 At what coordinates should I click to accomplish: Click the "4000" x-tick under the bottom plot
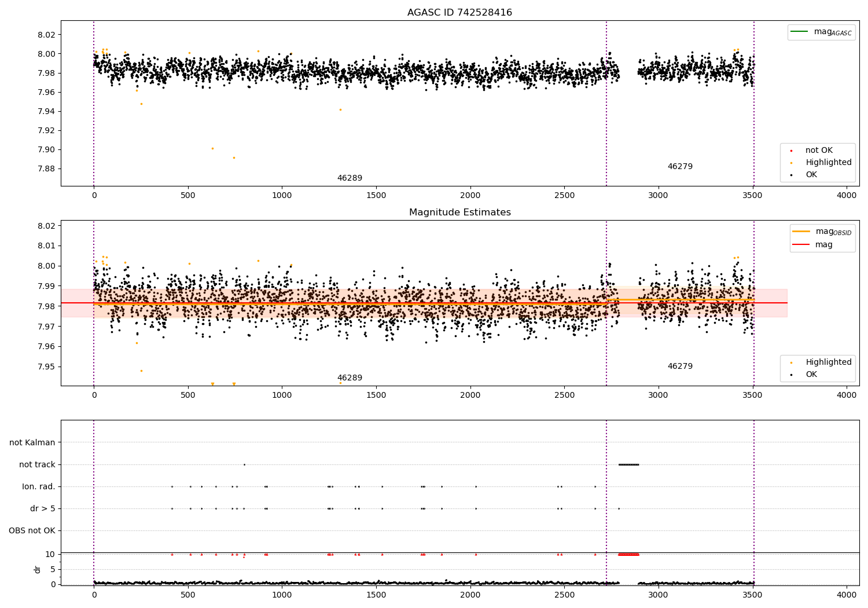847,595
